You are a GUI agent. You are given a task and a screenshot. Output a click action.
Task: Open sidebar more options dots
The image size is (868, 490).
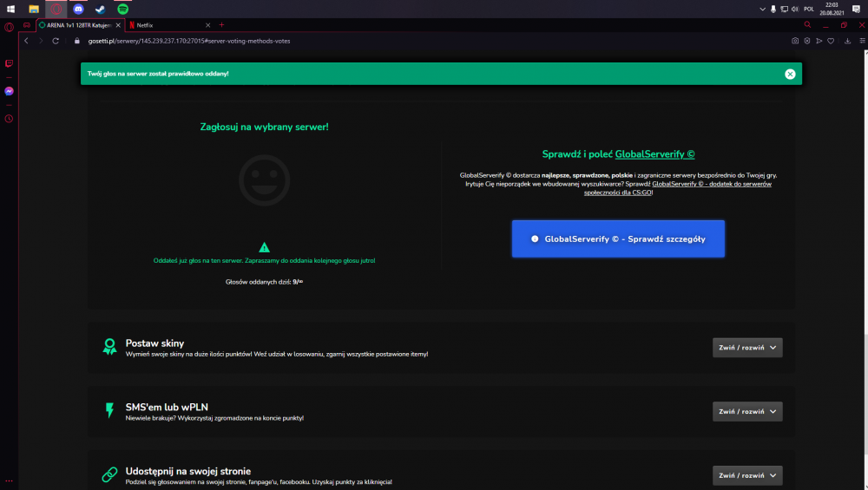9,480
